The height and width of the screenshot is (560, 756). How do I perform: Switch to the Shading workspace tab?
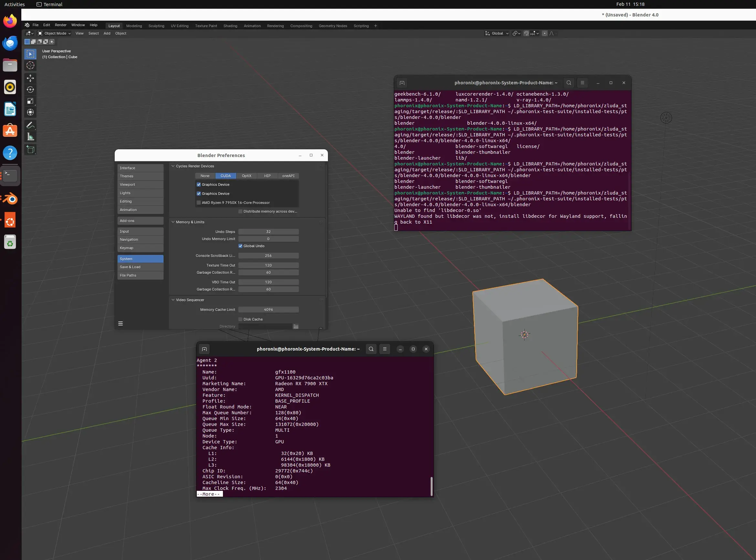pyautogui.click(x=230, y=26)
